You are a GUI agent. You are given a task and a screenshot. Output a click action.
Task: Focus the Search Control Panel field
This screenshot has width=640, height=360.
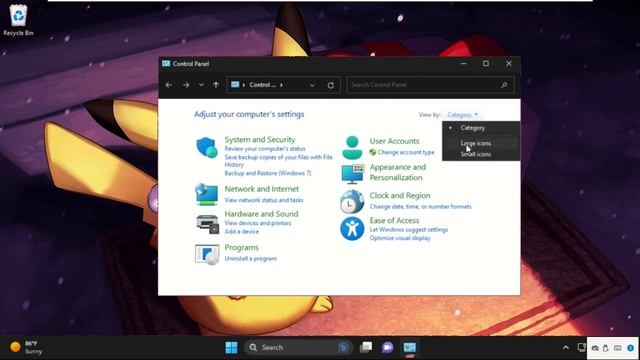(x=430, y=85)
